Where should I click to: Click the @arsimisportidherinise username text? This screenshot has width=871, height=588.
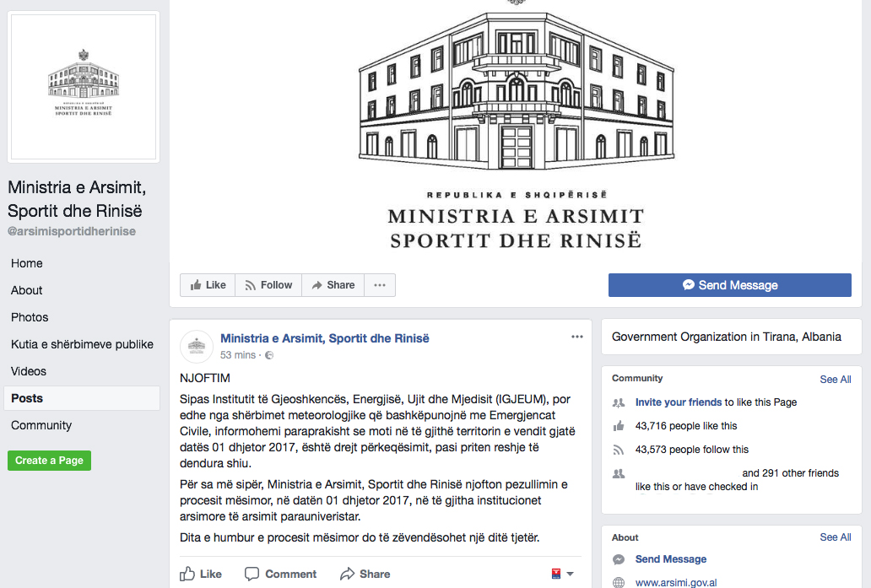pos(72,231)
